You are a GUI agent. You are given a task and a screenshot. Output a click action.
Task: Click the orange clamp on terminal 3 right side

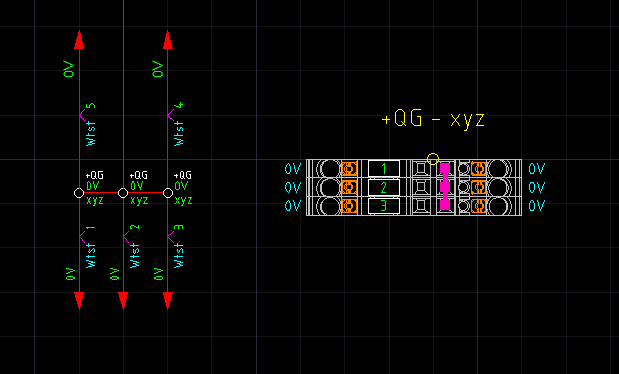click(x=478, y=206)
